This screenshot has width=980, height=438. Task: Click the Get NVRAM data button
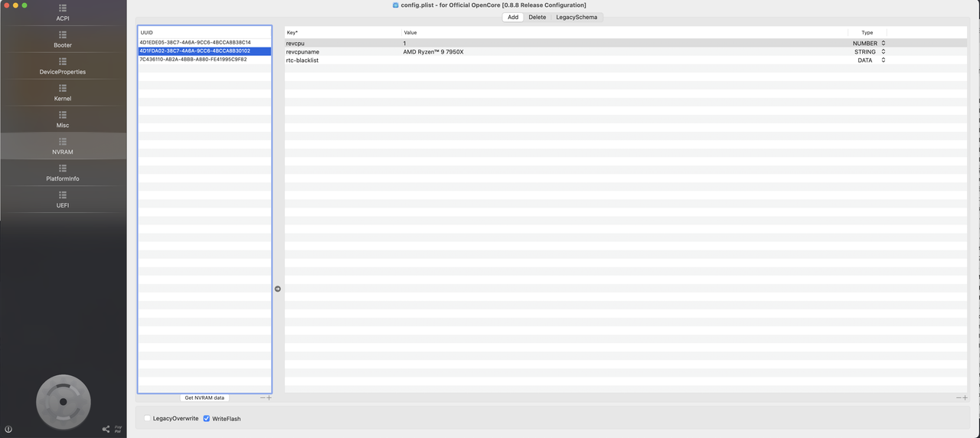click(204, 397)
